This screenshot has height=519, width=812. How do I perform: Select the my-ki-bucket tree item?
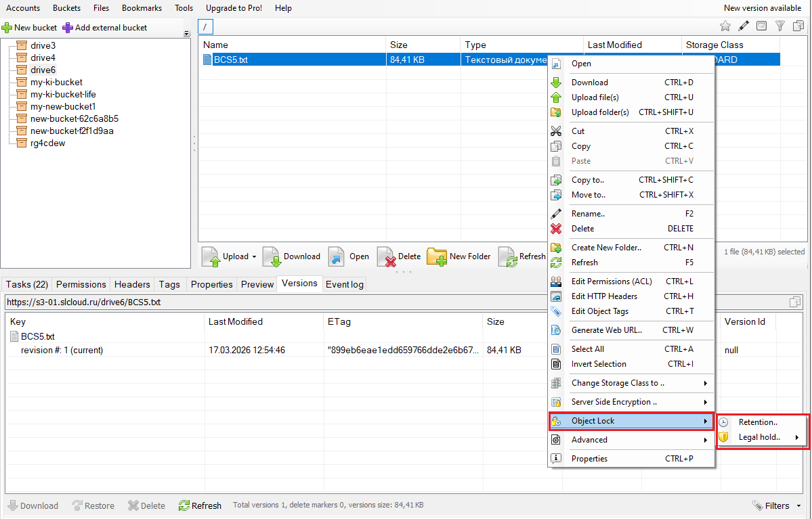[x=56, y=82]
